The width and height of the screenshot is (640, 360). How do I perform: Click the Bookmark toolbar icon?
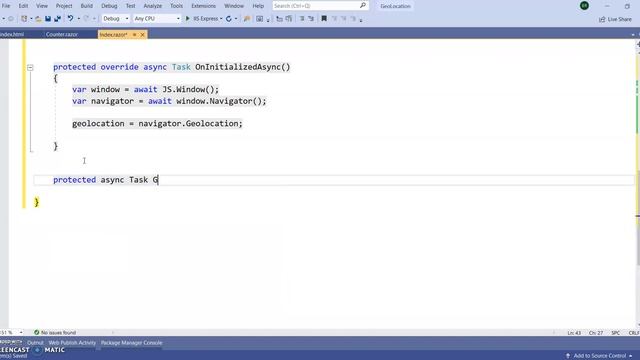[x=324, y=19]
